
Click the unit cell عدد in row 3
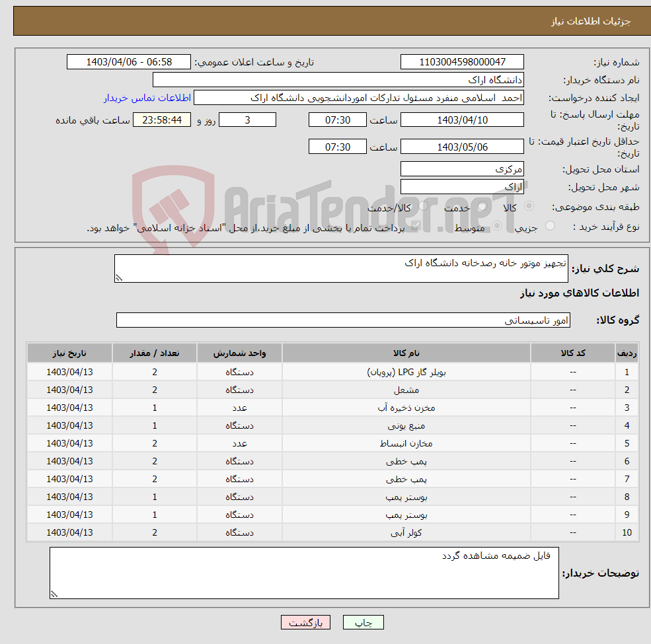pos(239,408)
